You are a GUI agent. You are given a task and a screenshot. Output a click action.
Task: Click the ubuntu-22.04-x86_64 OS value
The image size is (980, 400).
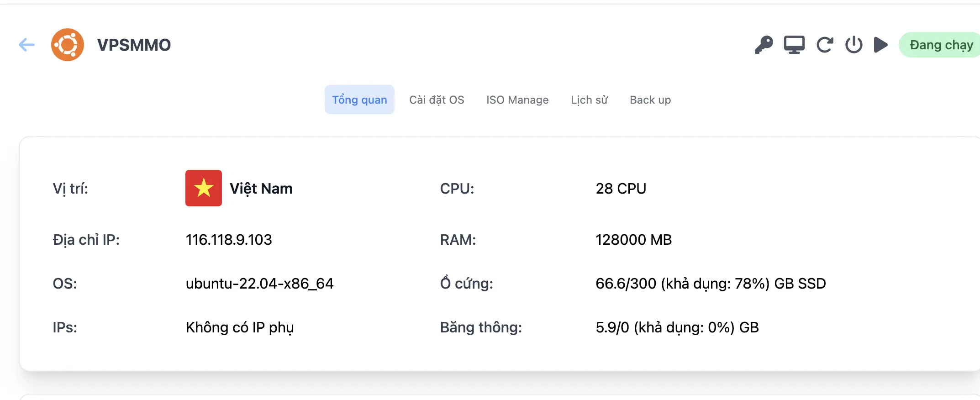pos(259,283)
